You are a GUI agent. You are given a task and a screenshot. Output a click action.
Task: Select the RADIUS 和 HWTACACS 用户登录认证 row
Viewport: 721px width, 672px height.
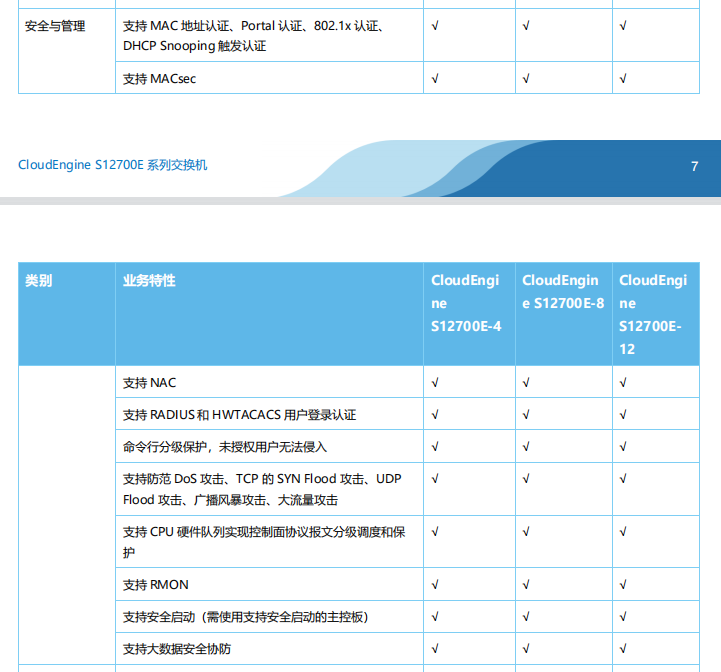coord(240,415)
